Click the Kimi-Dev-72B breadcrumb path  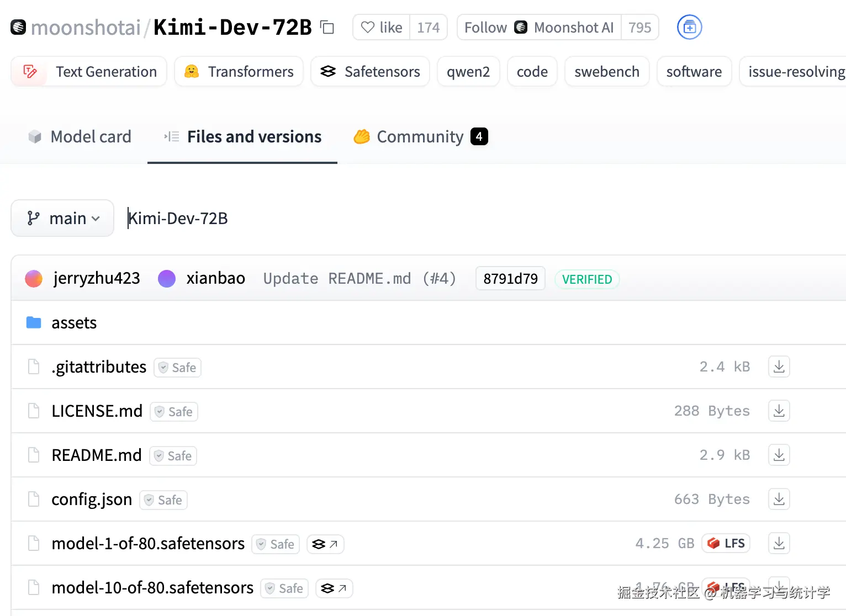click(178, 218)
